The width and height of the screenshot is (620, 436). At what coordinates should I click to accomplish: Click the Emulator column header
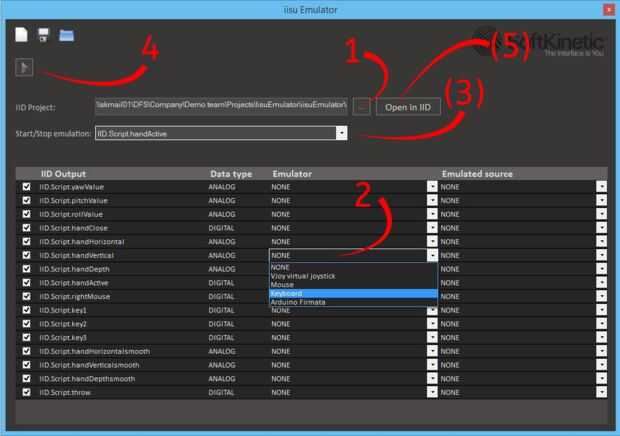point(292,174)
